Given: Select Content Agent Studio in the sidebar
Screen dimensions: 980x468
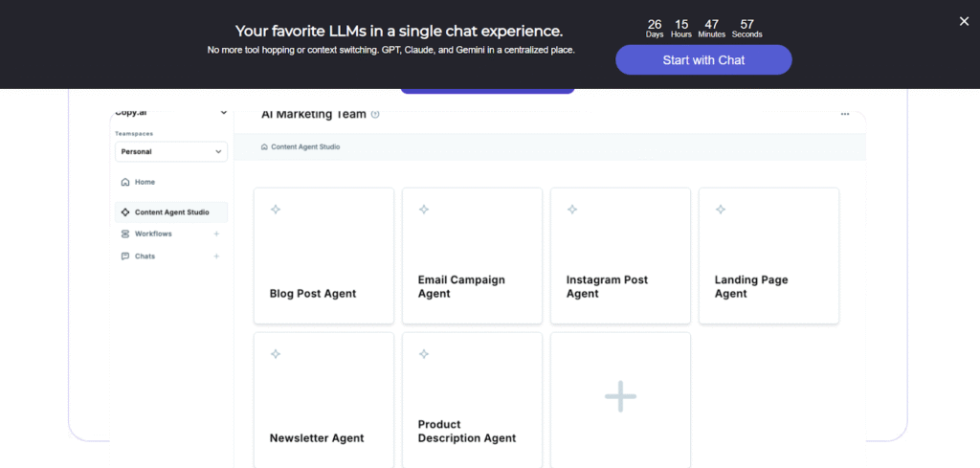Looking at the screenshot, I should coord(171,212).
